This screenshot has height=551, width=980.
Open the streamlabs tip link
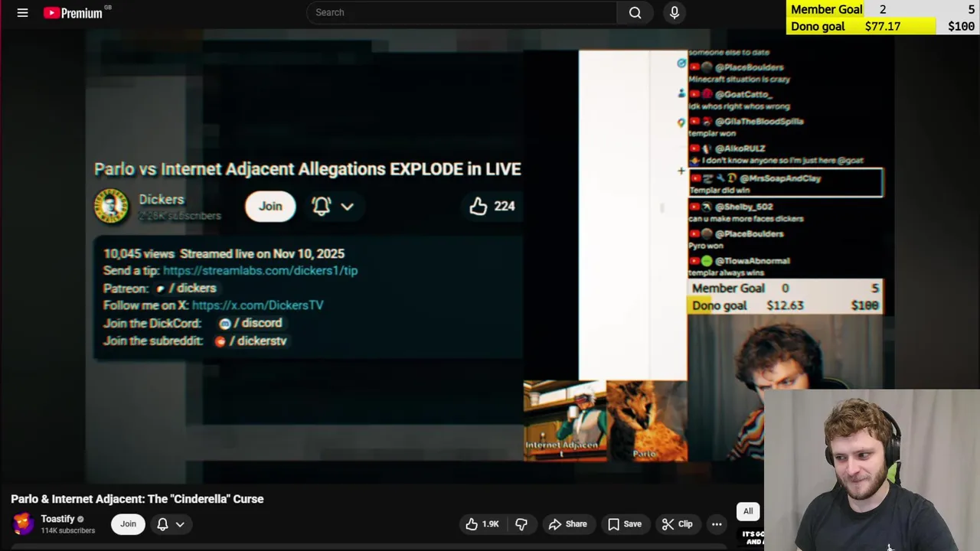[260, 271]
